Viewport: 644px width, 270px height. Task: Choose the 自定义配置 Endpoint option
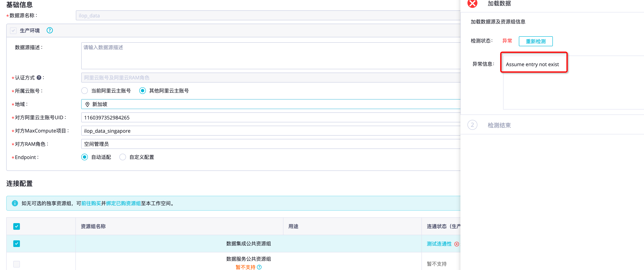coord(122,157)
